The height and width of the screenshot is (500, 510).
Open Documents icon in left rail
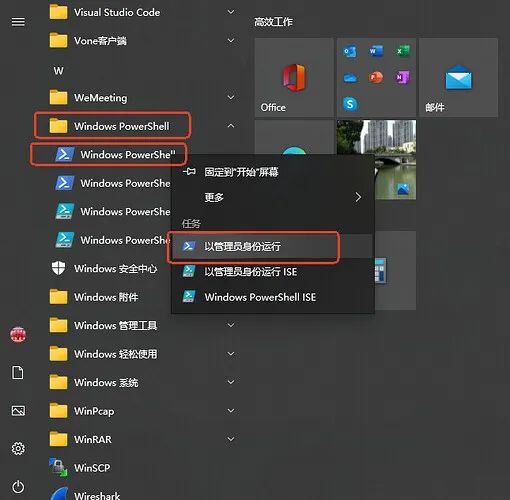click(x=18, y=372)
